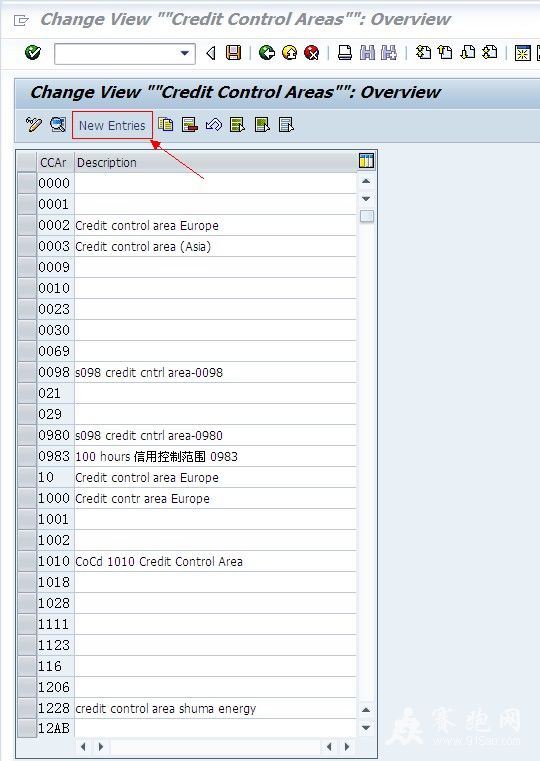Save using the floppy disk icon
Screen dimensions: 540x761
coord(233,52)
